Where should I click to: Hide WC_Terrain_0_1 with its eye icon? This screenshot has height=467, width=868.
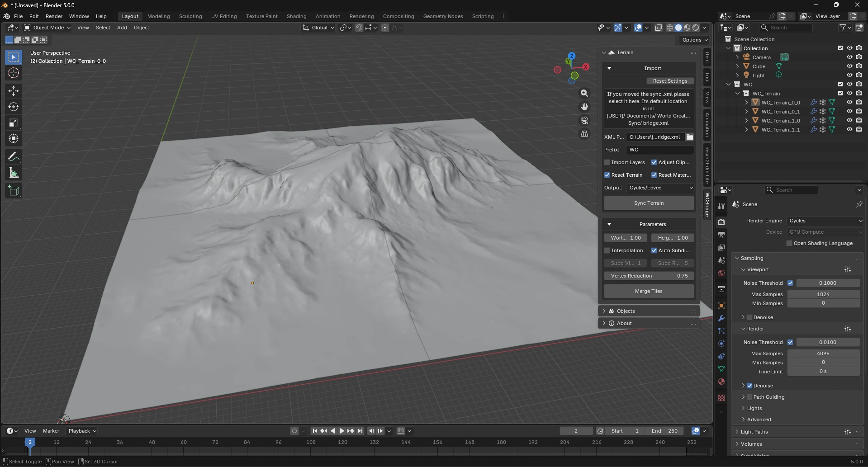pos(849,112)
